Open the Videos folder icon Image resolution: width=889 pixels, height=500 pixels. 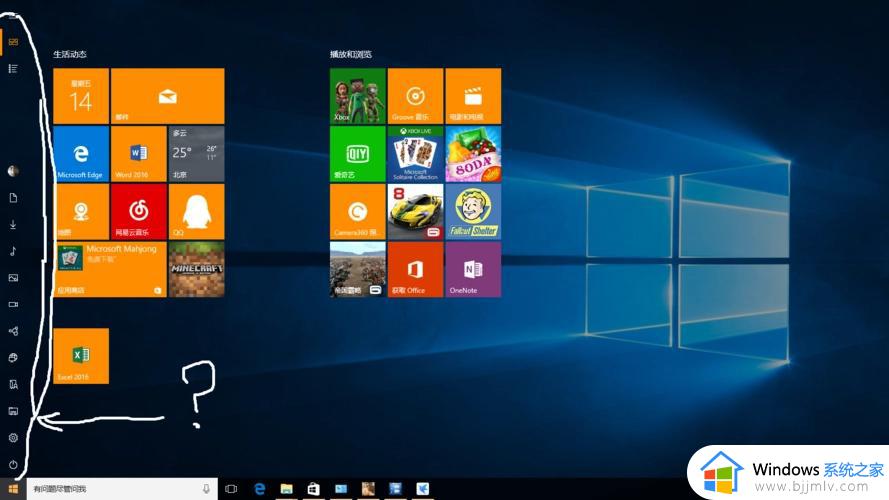pos(13,304)
